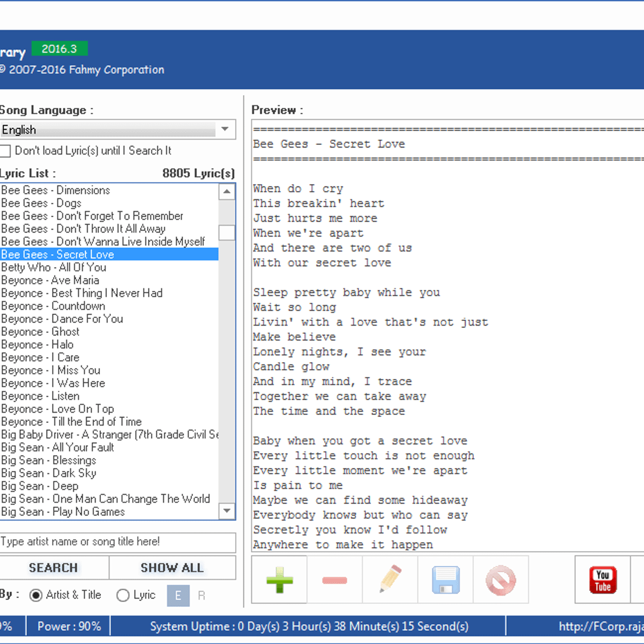The height and width of the screenshot is (644, 644).
Task: Select 'Beyonce - Ghost' in the list
Action: 109,332
